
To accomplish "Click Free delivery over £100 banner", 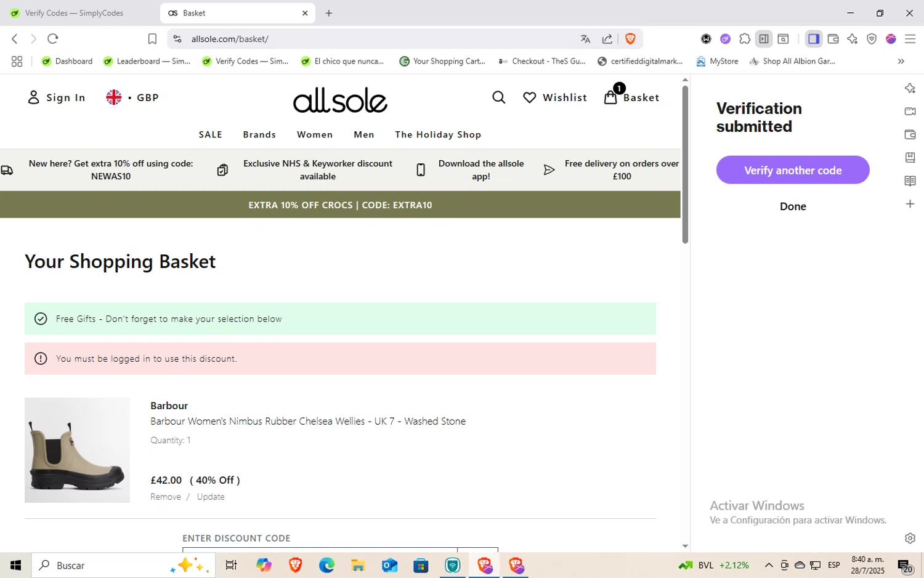I will coord(622,169).
